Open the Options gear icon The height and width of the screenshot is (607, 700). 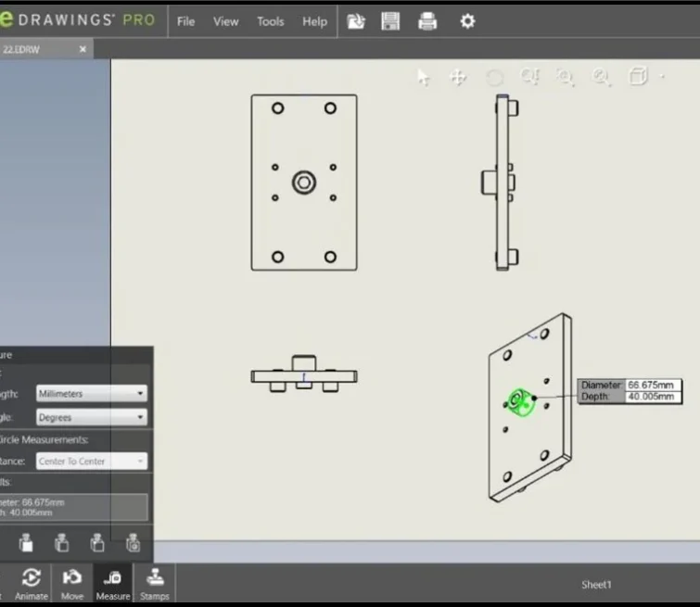tap(467, 21)
